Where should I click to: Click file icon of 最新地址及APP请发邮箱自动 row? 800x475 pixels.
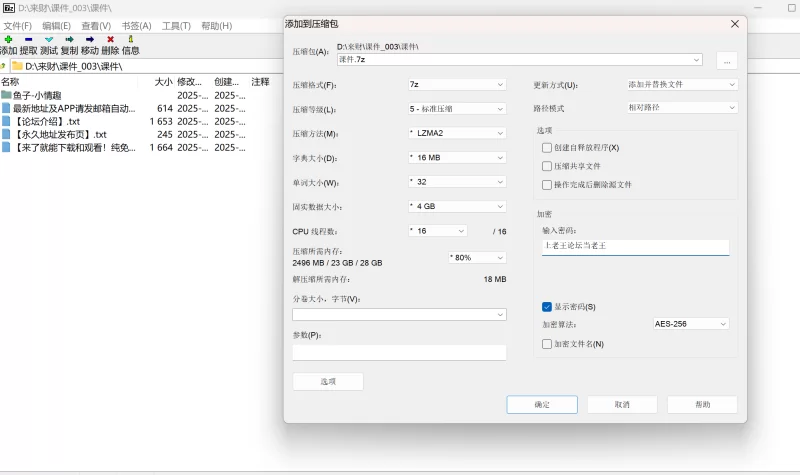(x=6, y=108)
